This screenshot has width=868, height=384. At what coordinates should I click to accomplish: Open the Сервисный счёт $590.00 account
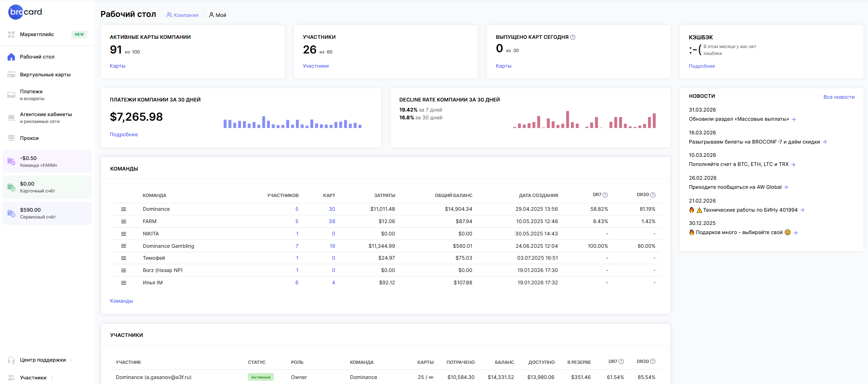click(47, 213)
